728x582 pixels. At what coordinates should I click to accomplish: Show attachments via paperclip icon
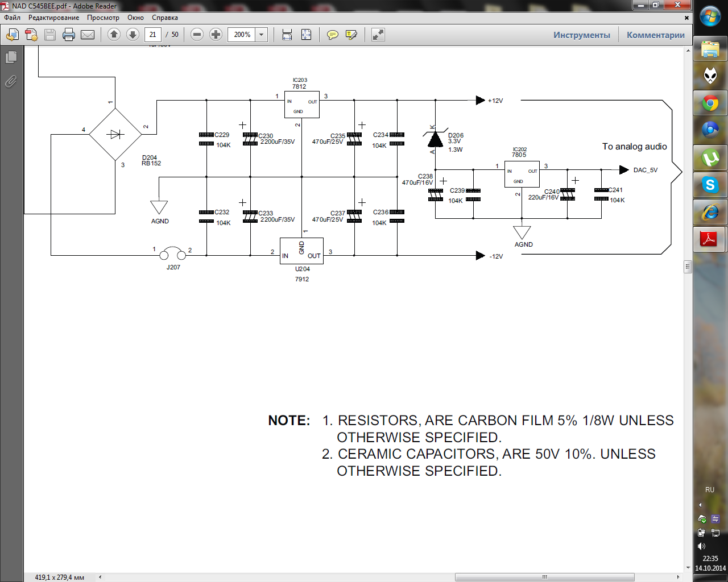(x=11, y=82)
